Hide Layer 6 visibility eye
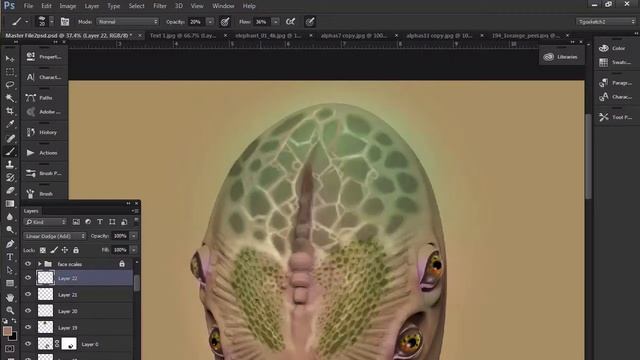This screenshot has width=640, height=360. click(28, 344)
